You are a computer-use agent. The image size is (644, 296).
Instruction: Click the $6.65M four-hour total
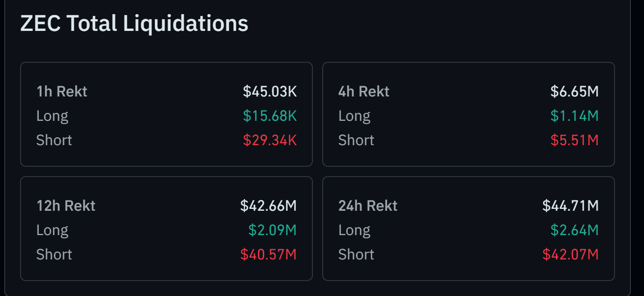click(574, 91)
